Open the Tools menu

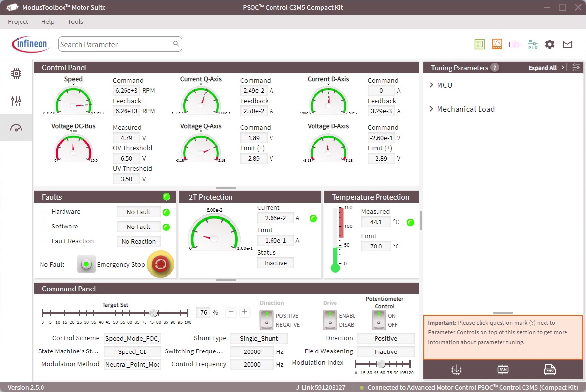click(x=75, y=22)
